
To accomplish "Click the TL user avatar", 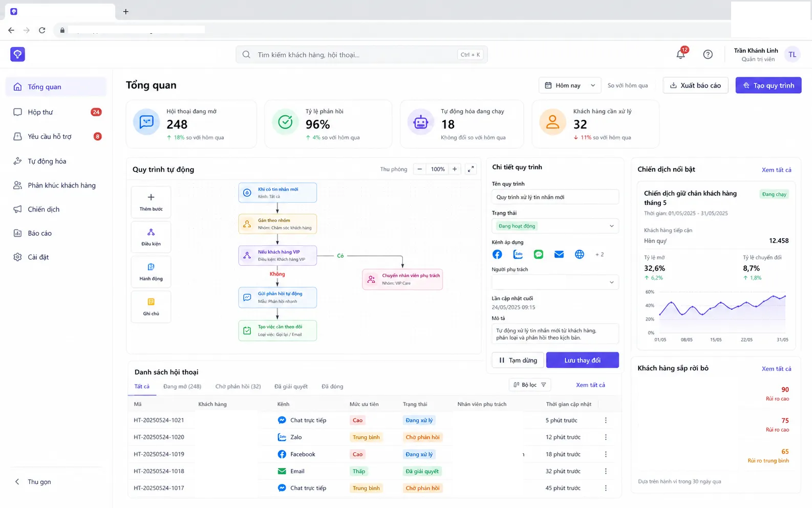I will (x=792, y=54).
